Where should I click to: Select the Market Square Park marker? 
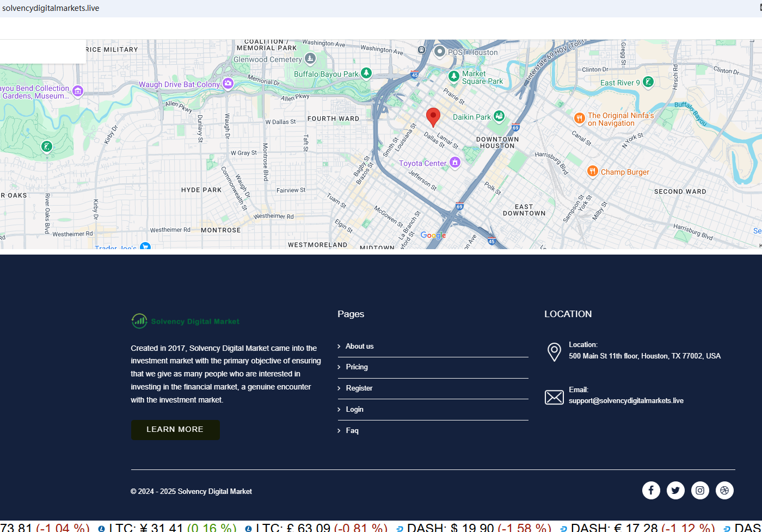pyautogui.click(x=454, y=76)
